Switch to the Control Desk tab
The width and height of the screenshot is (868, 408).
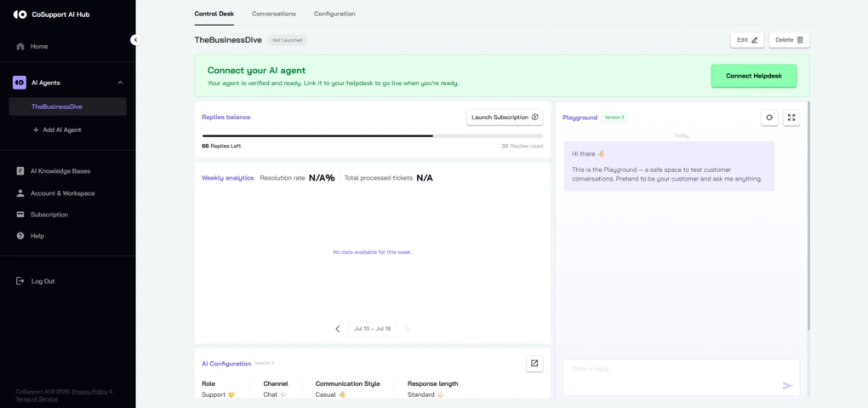click(214, 14)
